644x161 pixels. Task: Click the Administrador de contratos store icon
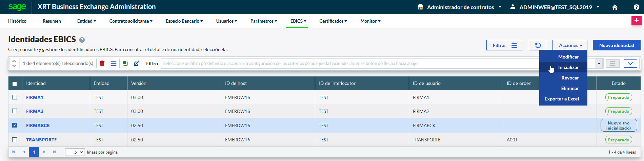[420, 7]
